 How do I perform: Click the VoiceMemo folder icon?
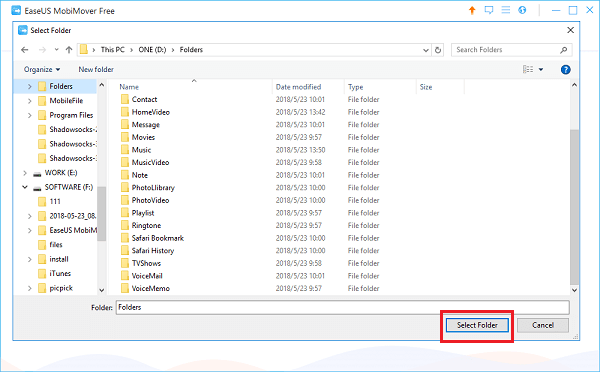coord(125,288)
